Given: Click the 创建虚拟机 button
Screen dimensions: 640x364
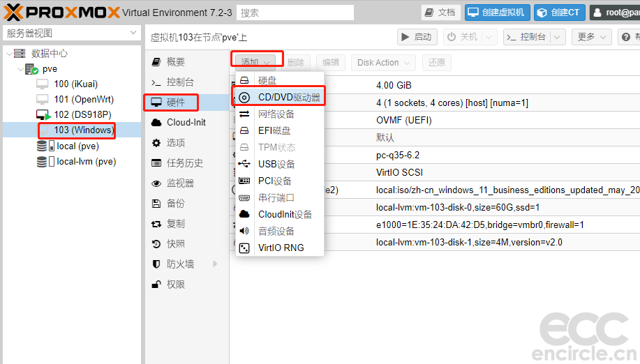Looking at the screenshot, I should [x=497, y=13].
